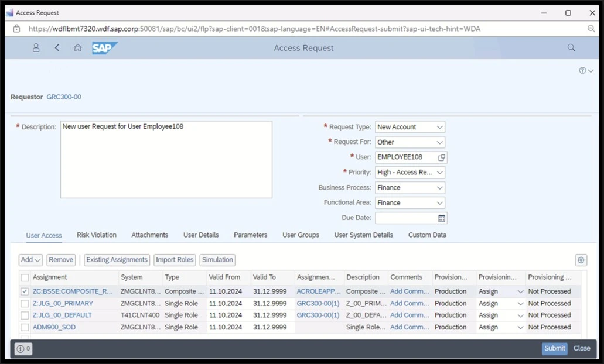Viewport: 604px width, 364px height.
Task: Click the back arrow navigation icon
Action: pyautogui.click(x=56, y=49)
